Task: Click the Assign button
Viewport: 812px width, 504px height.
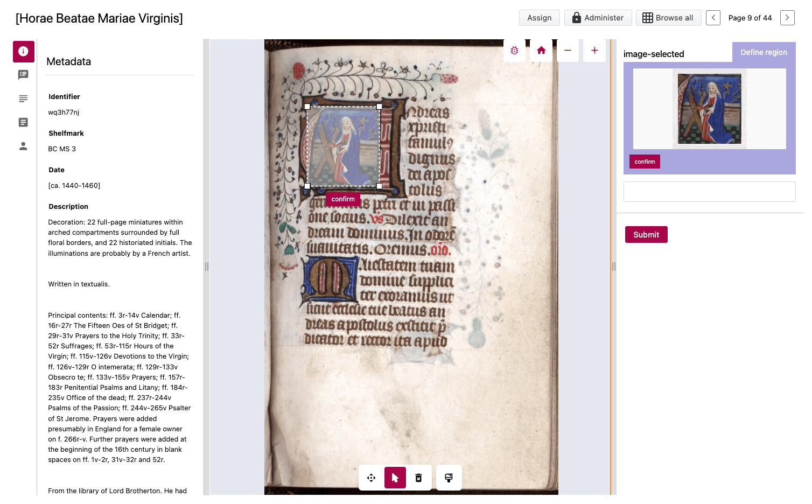Action: [x=540, y=18]
